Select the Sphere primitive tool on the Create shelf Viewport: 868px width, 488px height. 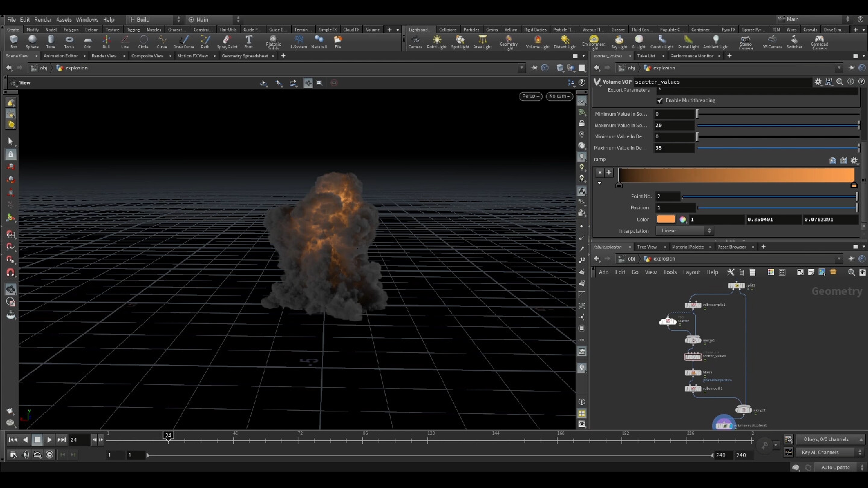(31, 40)
